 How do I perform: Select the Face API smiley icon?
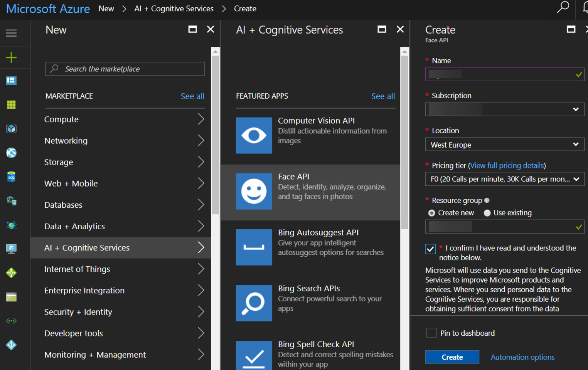[254, 191]
